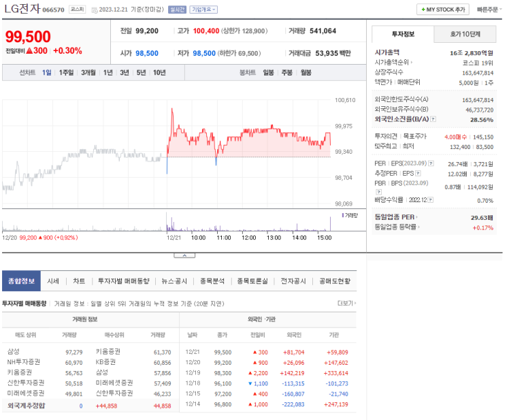This screenshot has height=420, width=526.
Task: Select 3년 line chart period
Action: point(125,72)
